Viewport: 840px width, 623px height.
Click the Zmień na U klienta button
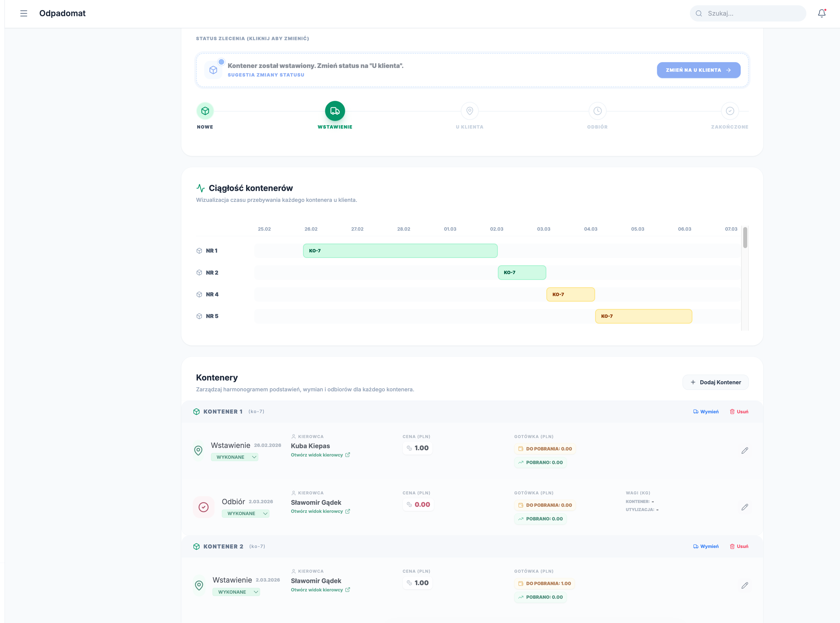698,70
